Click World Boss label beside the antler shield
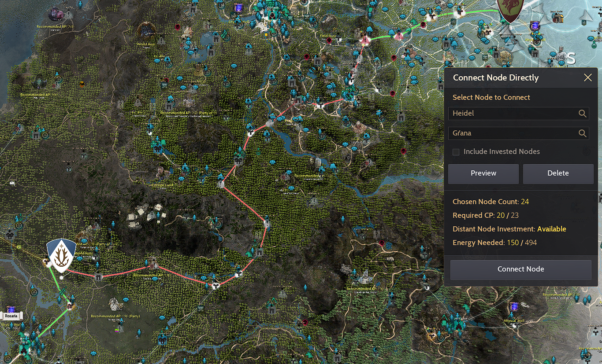This screenshot has height=364, width=602. coord(83,254)
